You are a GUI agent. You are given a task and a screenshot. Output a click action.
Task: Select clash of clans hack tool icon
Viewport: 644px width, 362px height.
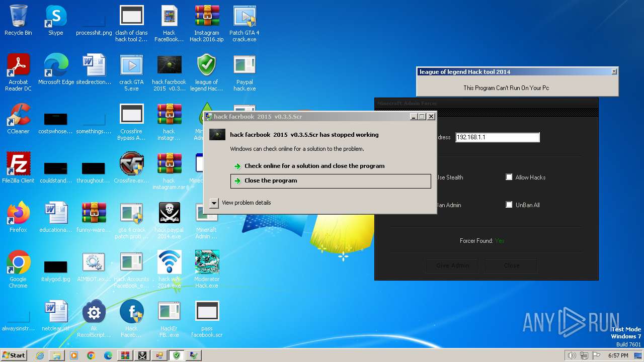coord(131,24)
